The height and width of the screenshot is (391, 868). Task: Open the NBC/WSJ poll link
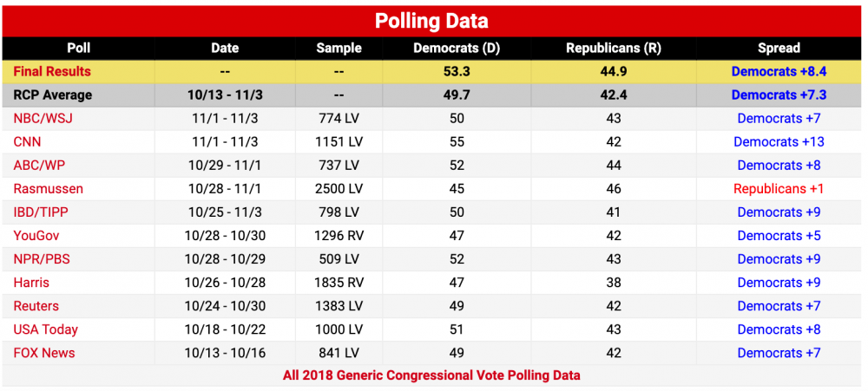(x=40, y=118)
